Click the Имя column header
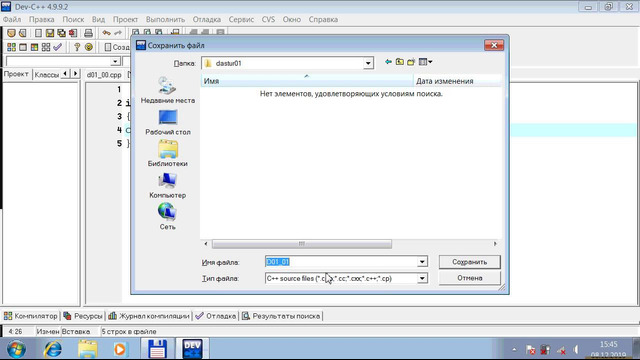The width and height of the screenshot is (640, 360). [x=307, y=81]
